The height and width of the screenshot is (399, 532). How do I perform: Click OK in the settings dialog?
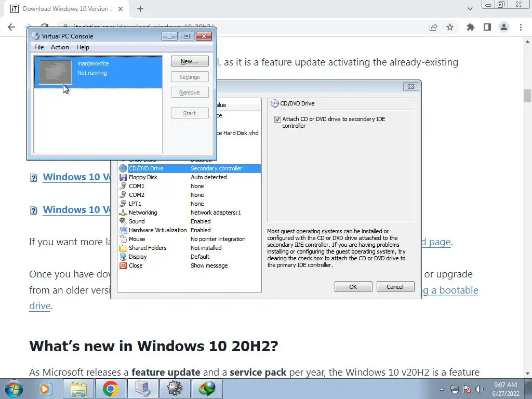coord(353,287)
